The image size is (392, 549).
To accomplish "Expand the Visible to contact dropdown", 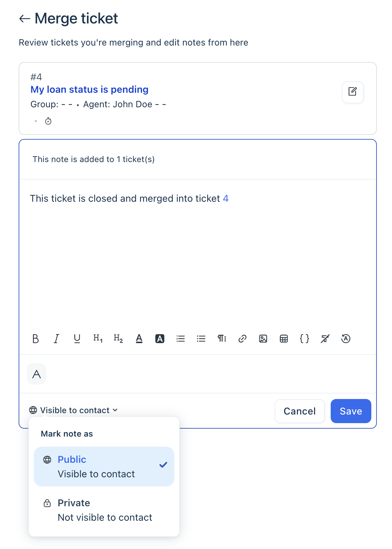I will (x=74, y=410).
